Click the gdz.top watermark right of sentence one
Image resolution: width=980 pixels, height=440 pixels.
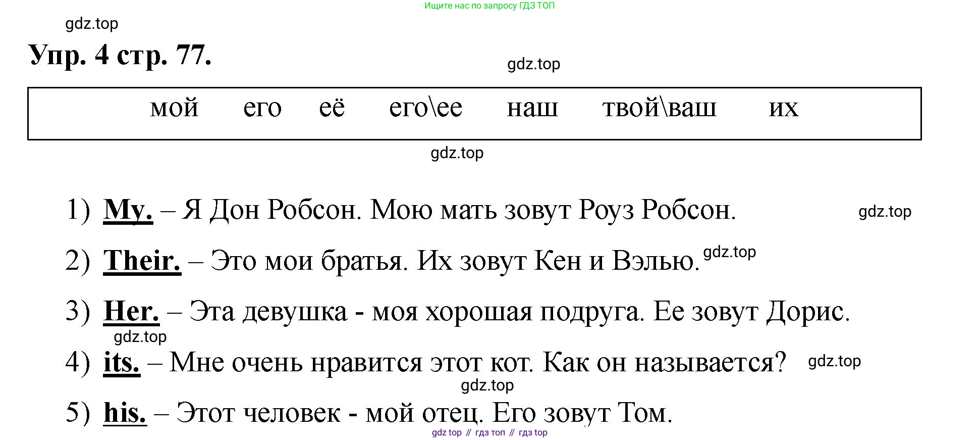(885, 212)
